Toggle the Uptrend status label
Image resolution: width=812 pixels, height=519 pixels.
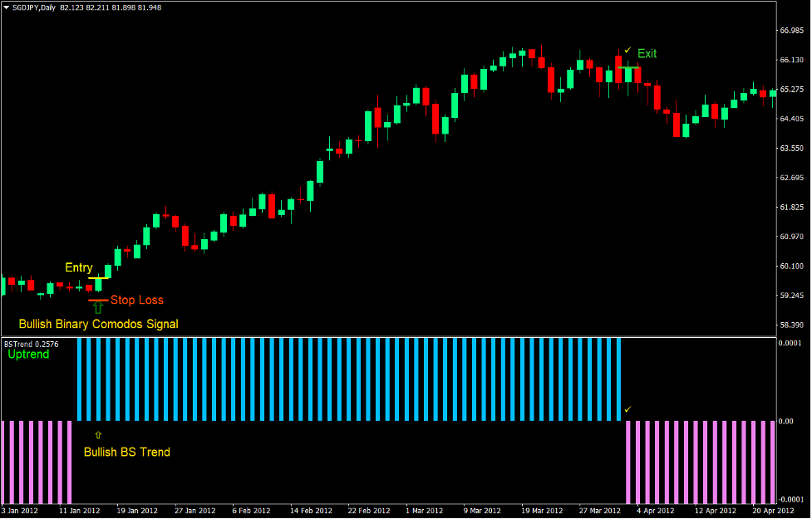27,354
